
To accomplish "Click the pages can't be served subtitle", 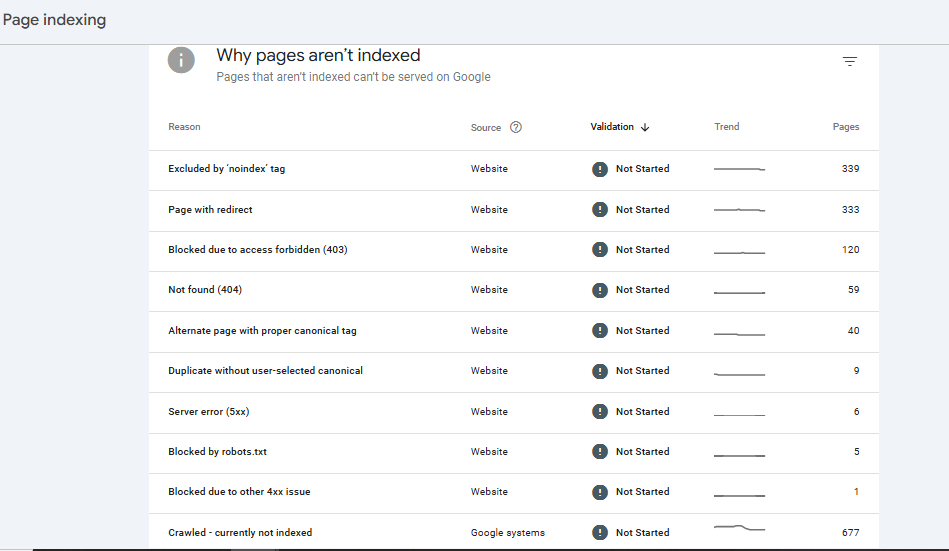I will 353,77.
